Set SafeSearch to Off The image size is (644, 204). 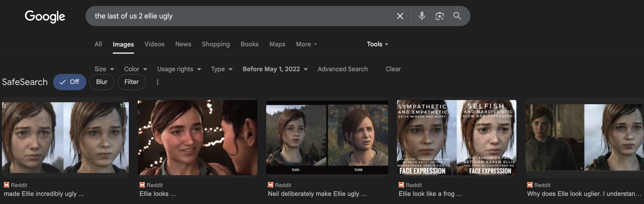pyautogui.click(x=70, y=82)
